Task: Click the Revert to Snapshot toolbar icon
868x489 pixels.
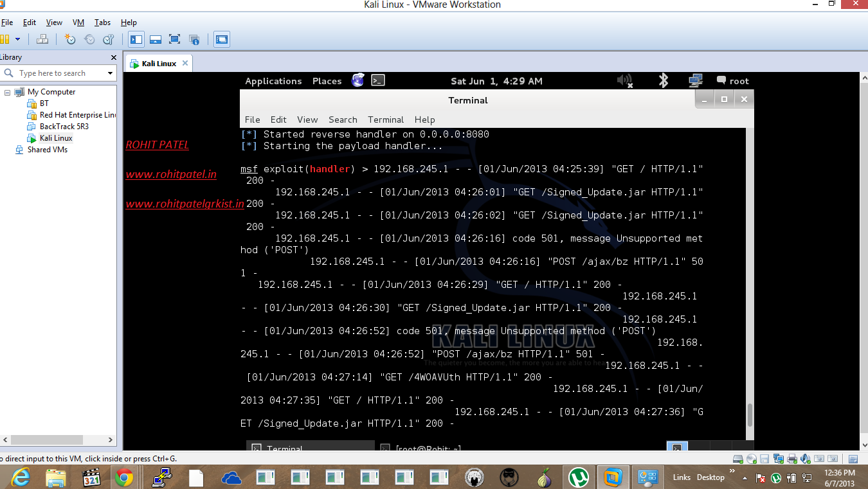Action: tap(89, 39)
